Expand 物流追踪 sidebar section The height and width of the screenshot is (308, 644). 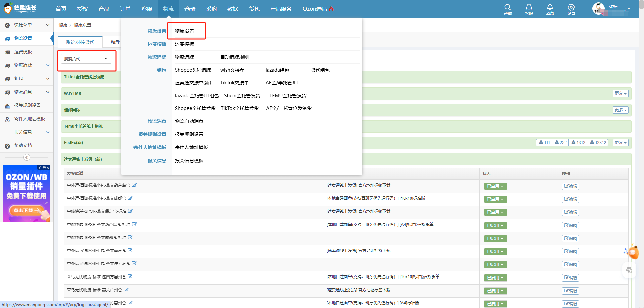26,65
